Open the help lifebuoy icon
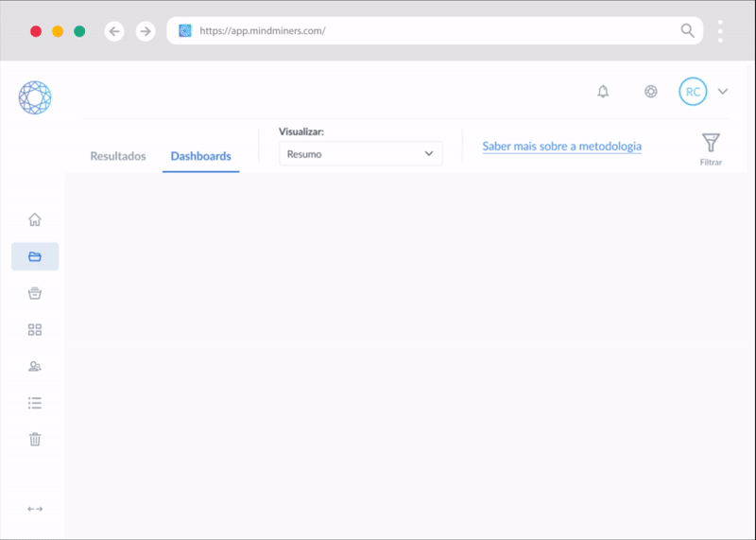Screen dimensions: 756x540 pos(651,91)
